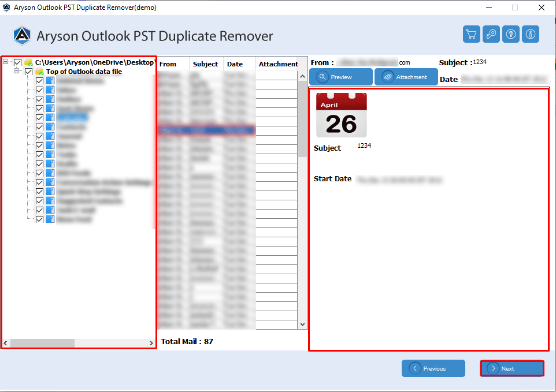This screenshot has height=392, width=556.
Task: Uncheck first folder checkbox under Top of Outlook data file
Action: tap(40, 81)
